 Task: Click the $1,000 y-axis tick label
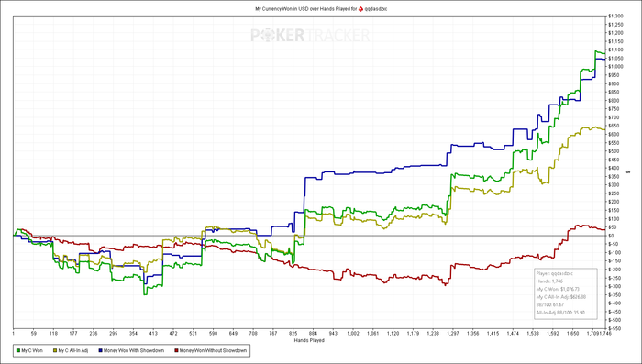click(615, 67)
